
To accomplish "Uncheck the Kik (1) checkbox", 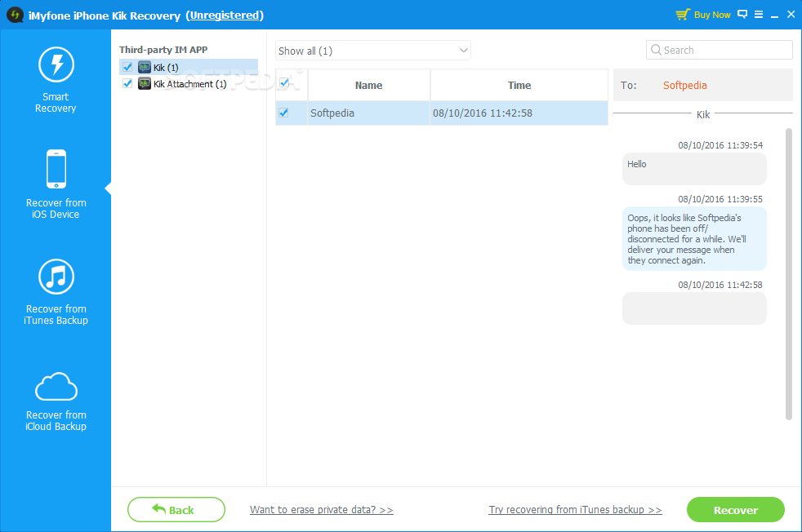I will pos(127,67).
